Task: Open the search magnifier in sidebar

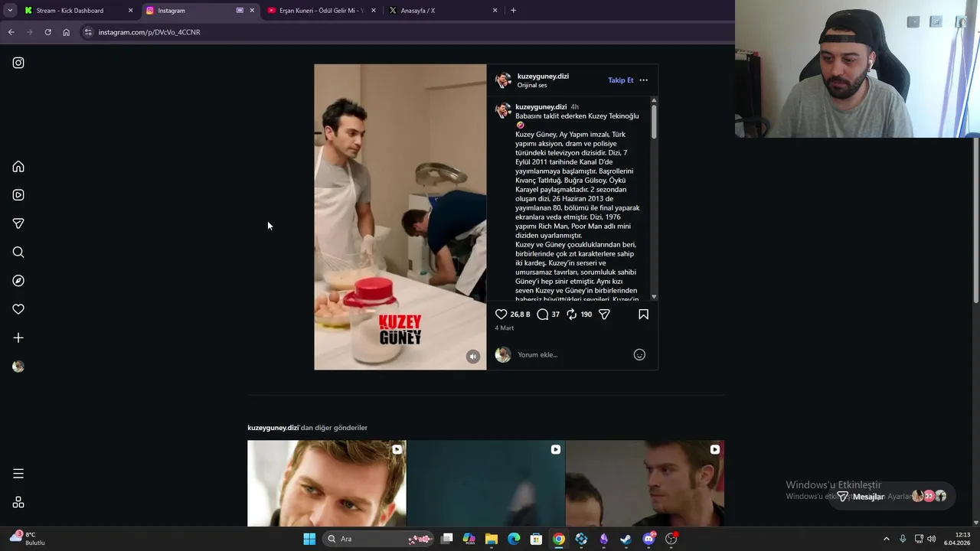Action: coord(18,253)
